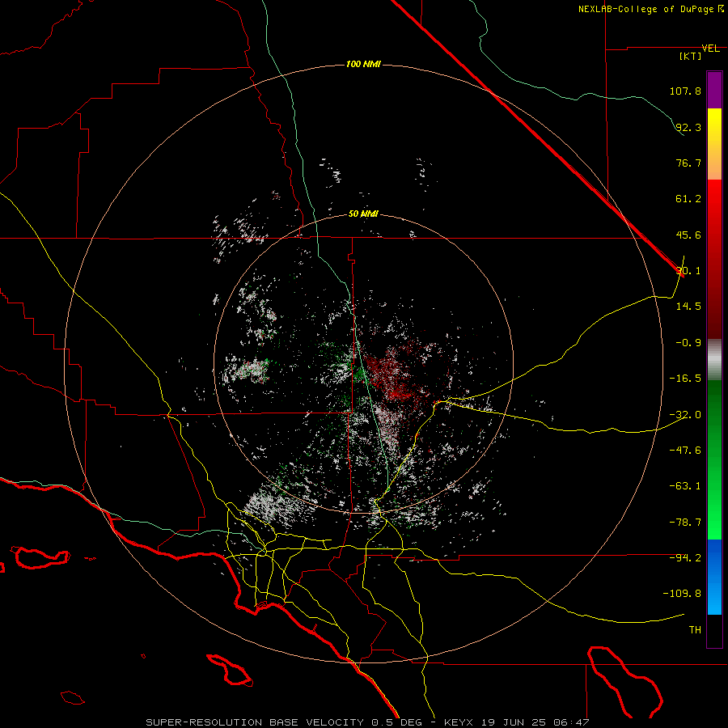Click the purple segment of the color bar
Viewport: 728px width, 728px height.
coord(714,90)
